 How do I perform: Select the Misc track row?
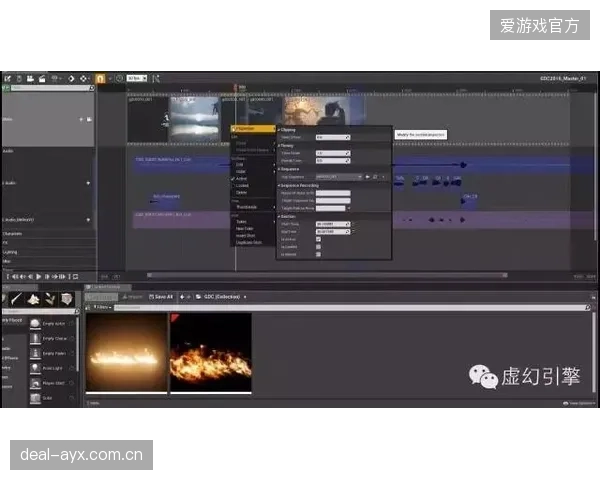point(48,261)
